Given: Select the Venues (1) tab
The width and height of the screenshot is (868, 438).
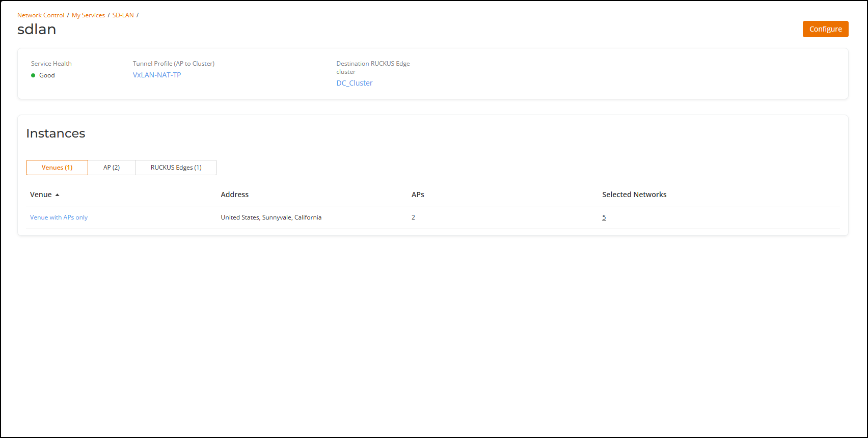Looking at the screenshot, I should (57, 168).
